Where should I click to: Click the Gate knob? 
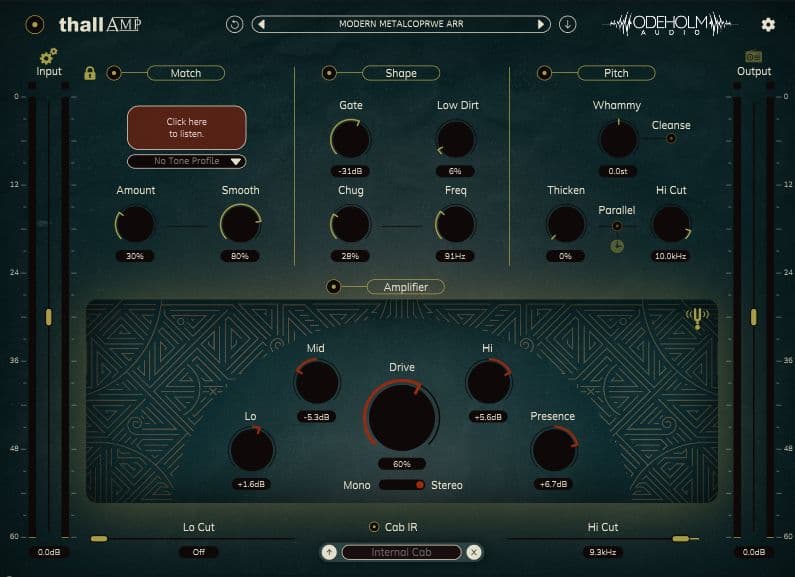[x=350, y=139]
